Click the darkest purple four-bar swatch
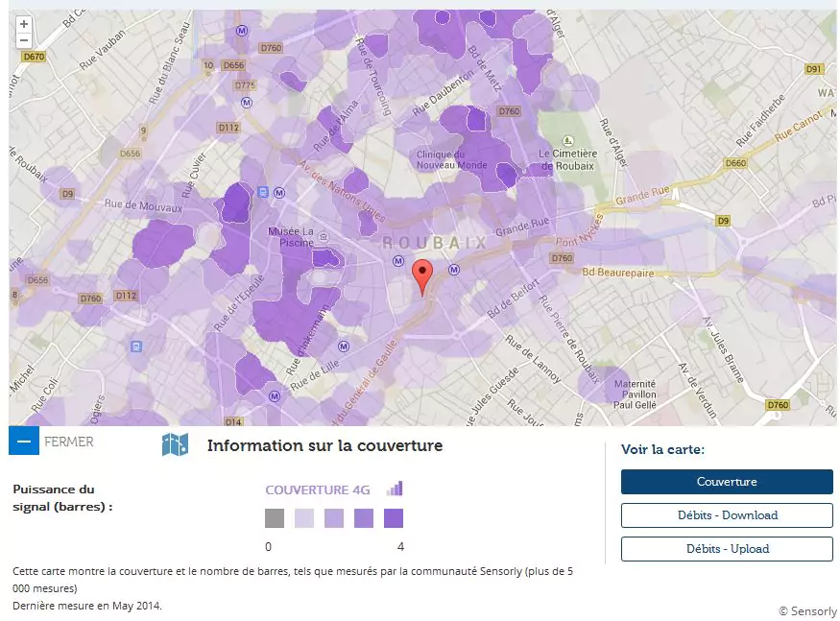840x621 pixels. 394,518
